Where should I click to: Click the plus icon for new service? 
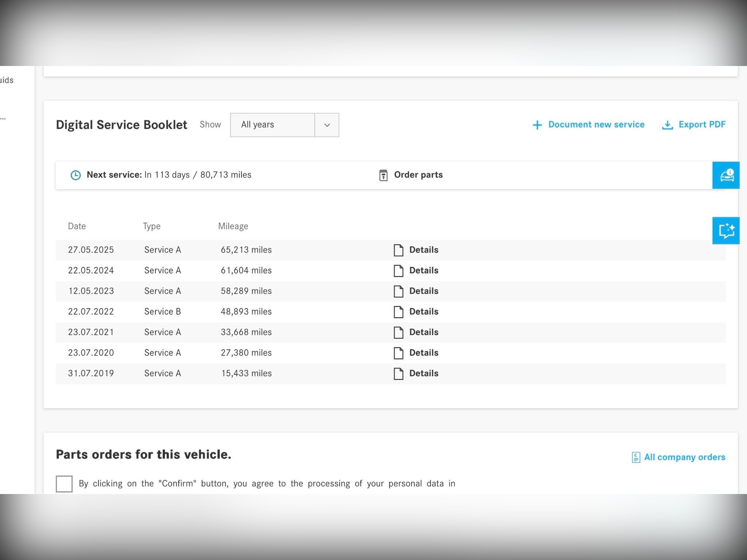click(537, 125)
